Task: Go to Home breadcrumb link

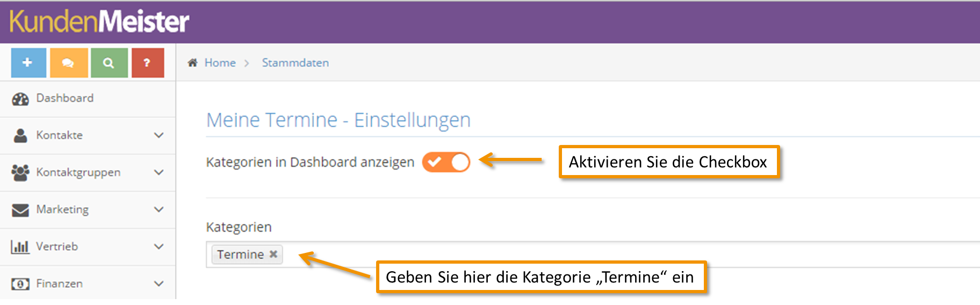Action: coord(220,63)
